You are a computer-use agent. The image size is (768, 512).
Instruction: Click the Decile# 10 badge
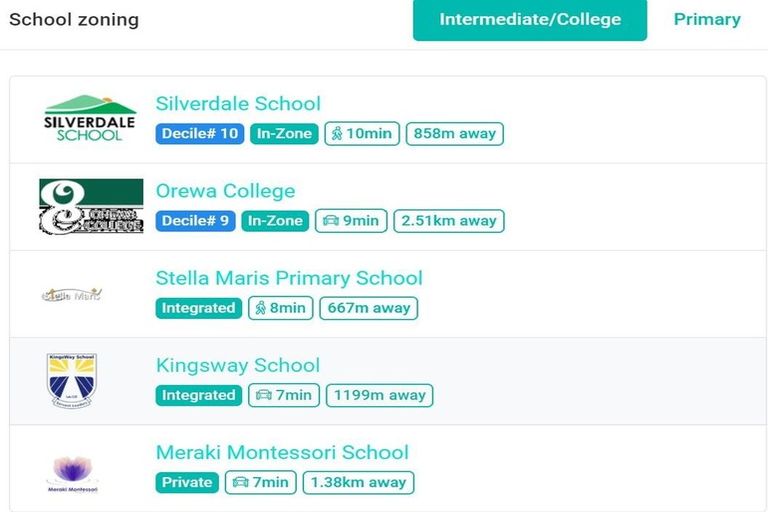pyautogui.click(x=200, y=134)
